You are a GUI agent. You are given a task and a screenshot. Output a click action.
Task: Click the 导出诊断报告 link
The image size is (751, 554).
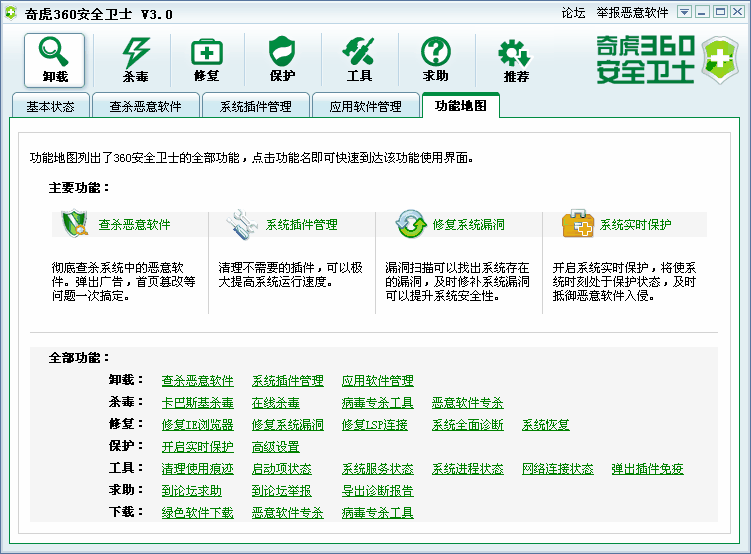[377, 491]
